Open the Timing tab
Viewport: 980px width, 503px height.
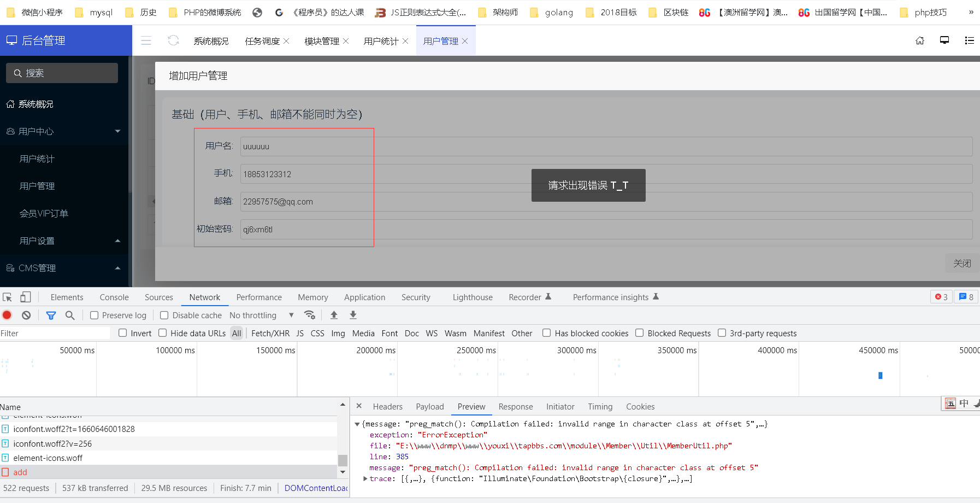pyautogui.click(x=600, y=406)
